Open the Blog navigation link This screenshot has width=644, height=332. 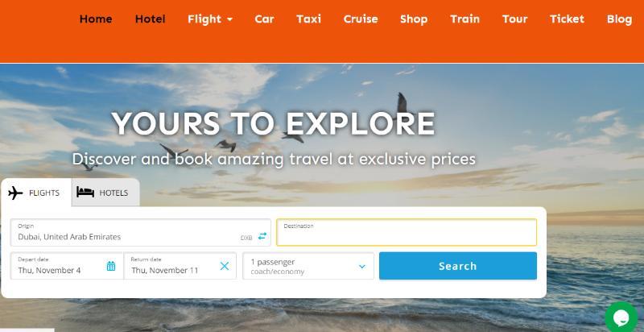point(619,19)
